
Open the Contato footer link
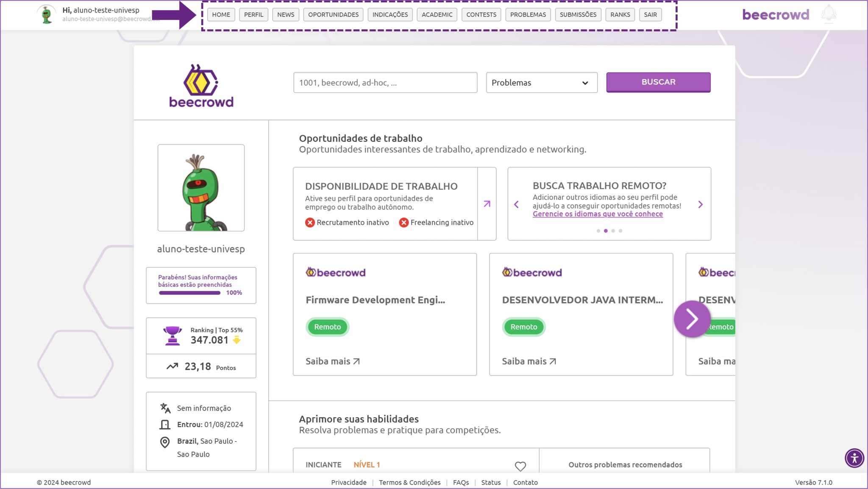pos(525,483)
